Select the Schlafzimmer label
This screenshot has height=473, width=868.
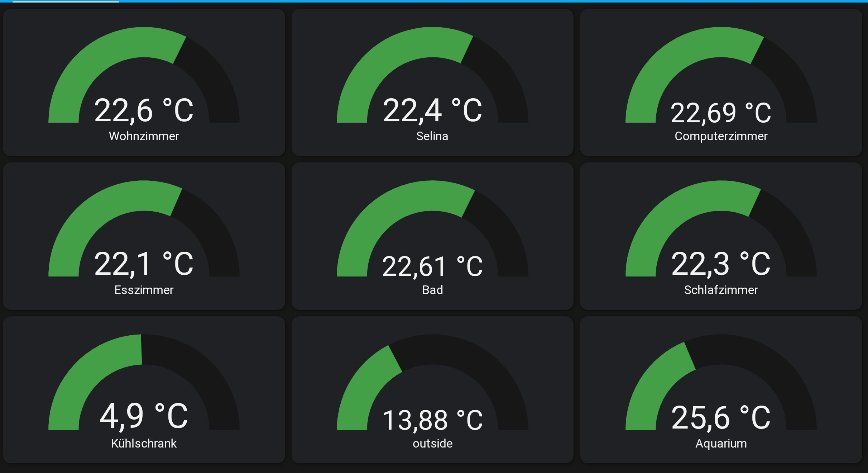[x=721, y=290]
